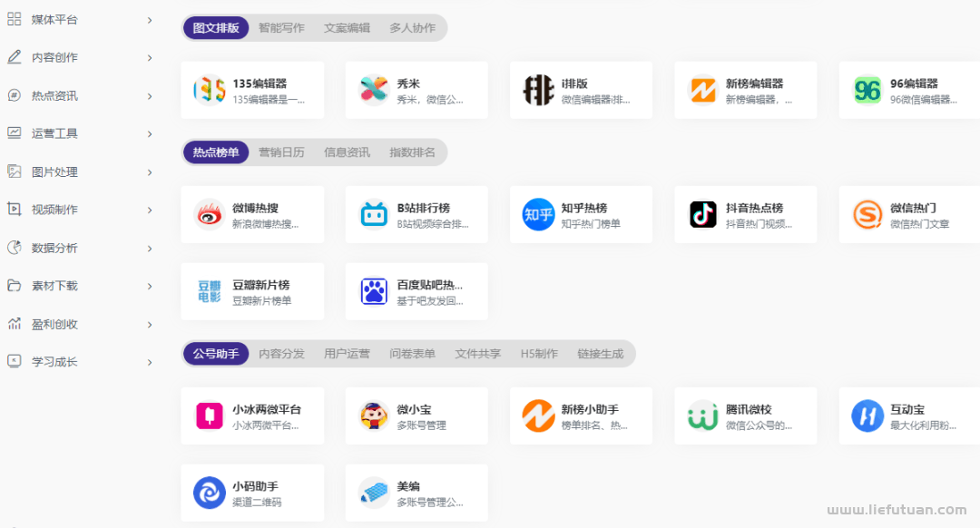Viewport: 980px width, 528px height.
Task: Click the 素材下载 folder icon
Action: [14, 286]
